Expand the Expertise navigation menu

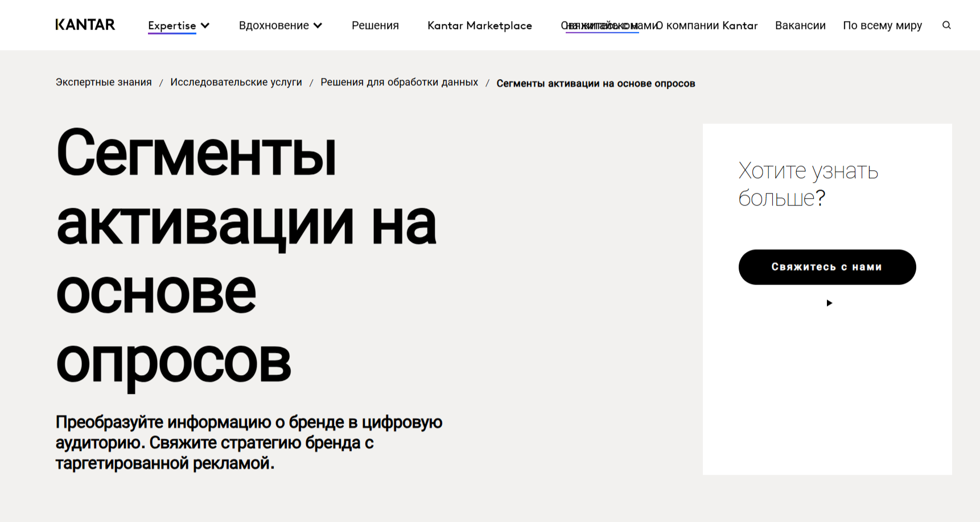point(171,26)
